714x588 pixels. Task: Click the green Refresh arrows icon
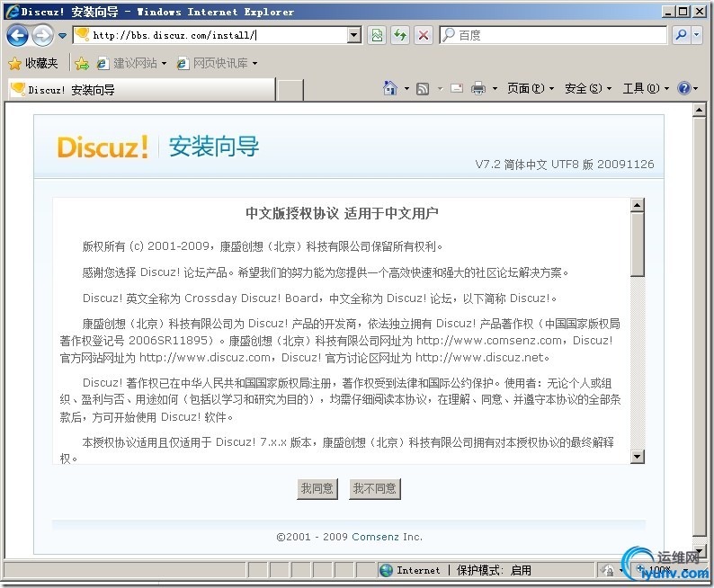tap(400, 35)
